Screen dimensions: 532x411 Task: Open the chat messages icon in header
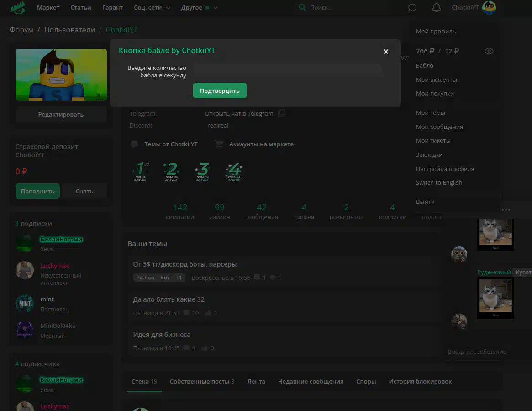(x=412, y=8)
